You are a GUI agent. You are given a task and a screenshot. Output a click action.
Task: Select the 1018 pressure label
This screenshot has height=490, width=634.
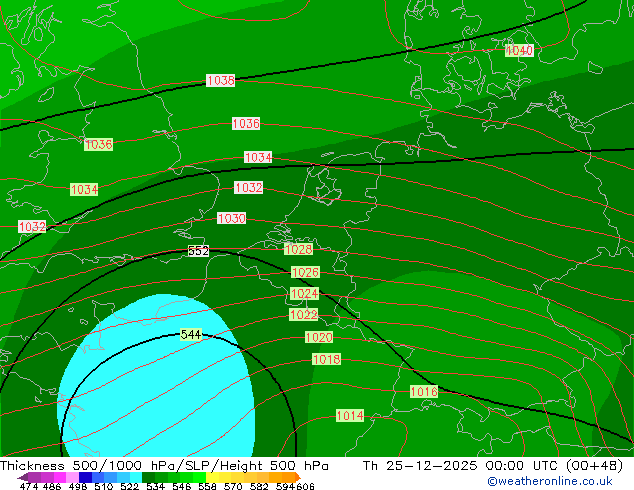[326, 359]
